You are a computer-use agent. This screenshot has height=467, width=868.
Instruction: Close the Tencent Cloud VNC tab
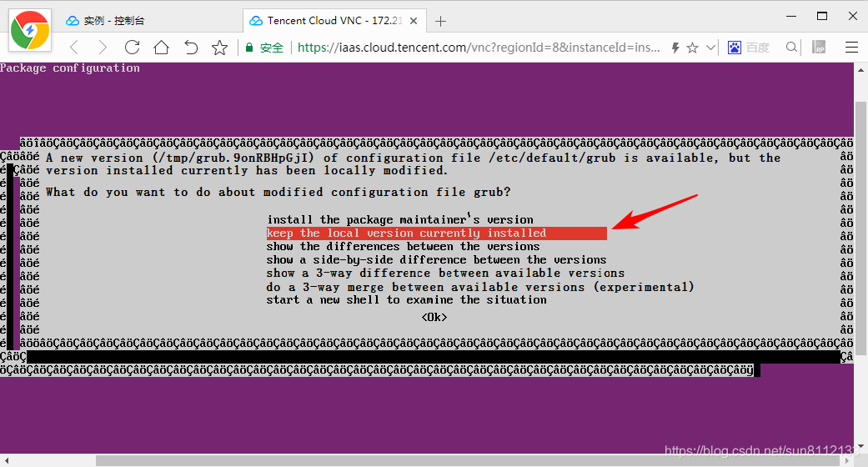(414, 21)
